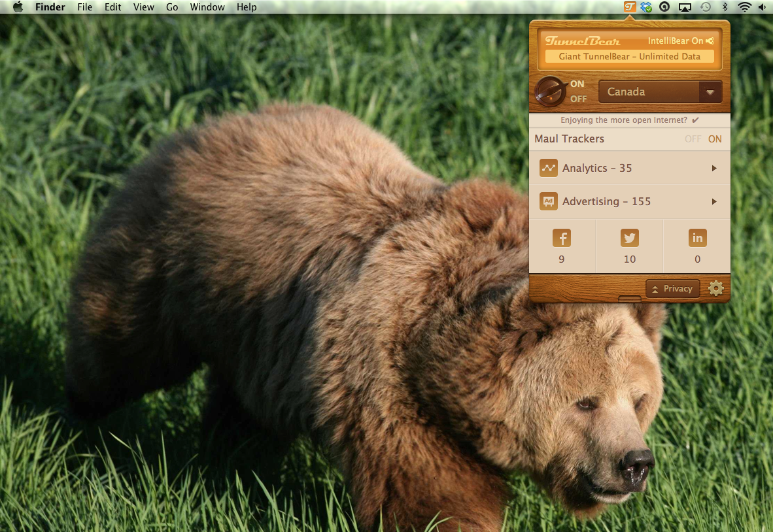Click the Facebook tracker icon

[562, 238]
